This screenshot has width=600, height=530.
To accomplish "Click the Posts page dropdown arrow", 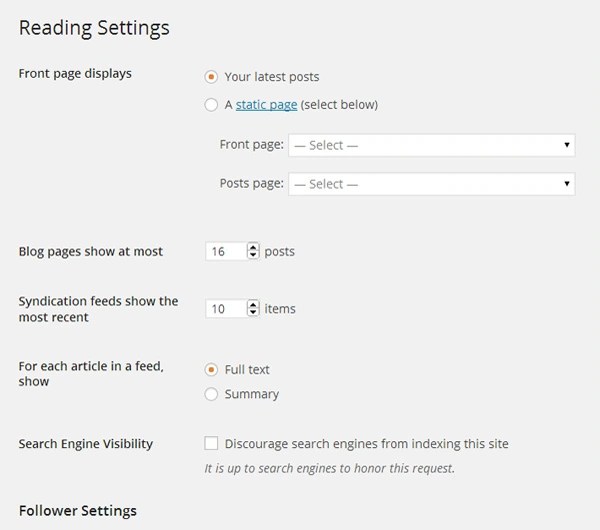I will (568, 184).
